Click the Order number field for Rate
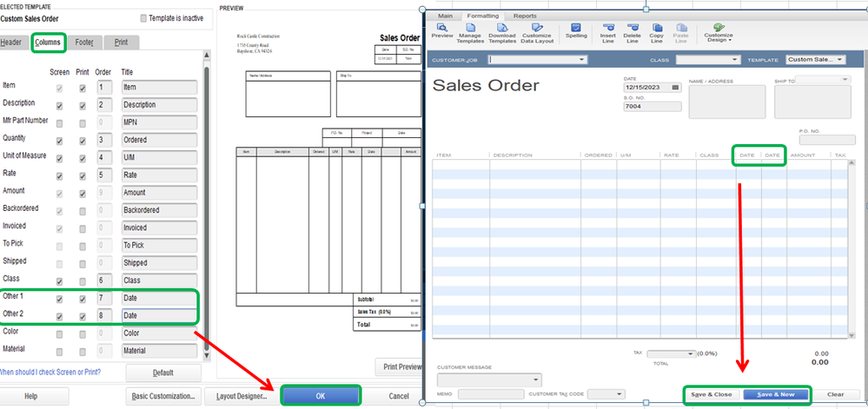868x409 pixels. coord(104,175)
